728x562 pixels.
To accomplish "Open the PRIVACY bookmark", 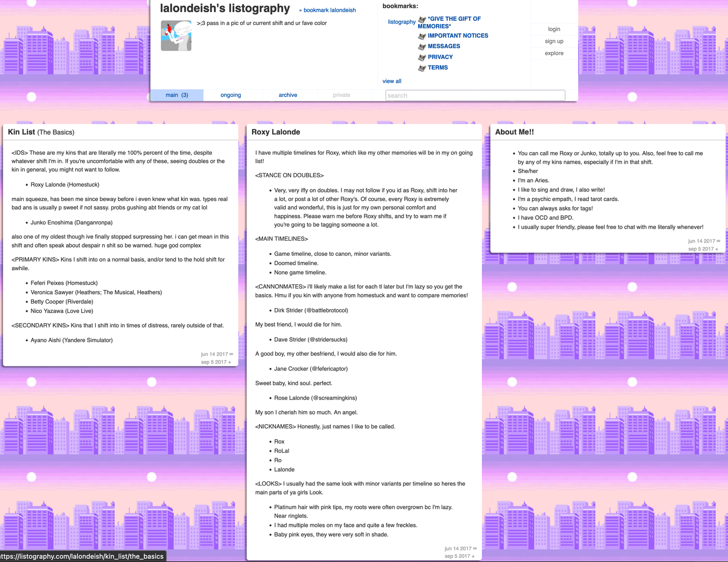I will click(x=440, y=57).
